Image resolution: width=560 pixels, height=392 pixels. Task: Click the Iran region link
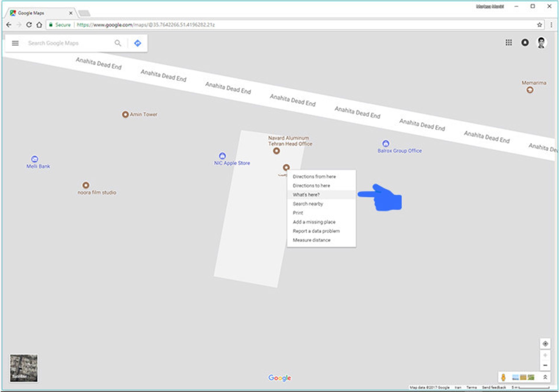click(x=458, y=387)
